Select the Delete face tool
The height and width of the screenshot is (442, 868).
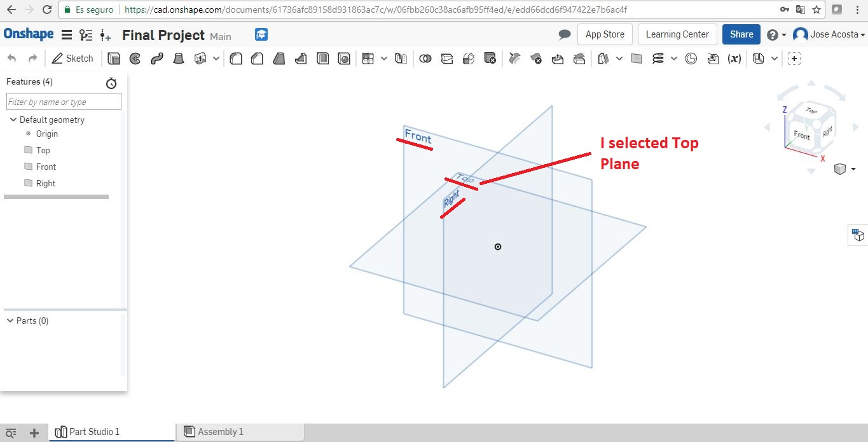click(536, 59)
